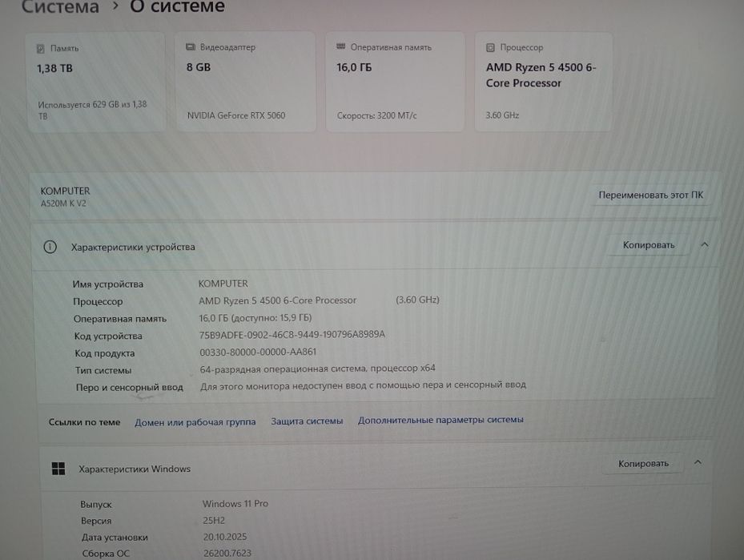Image resolution: width=744 pixels, height=560 pixels.
Task: Open Защита системы link
Action: pos(307,421)
